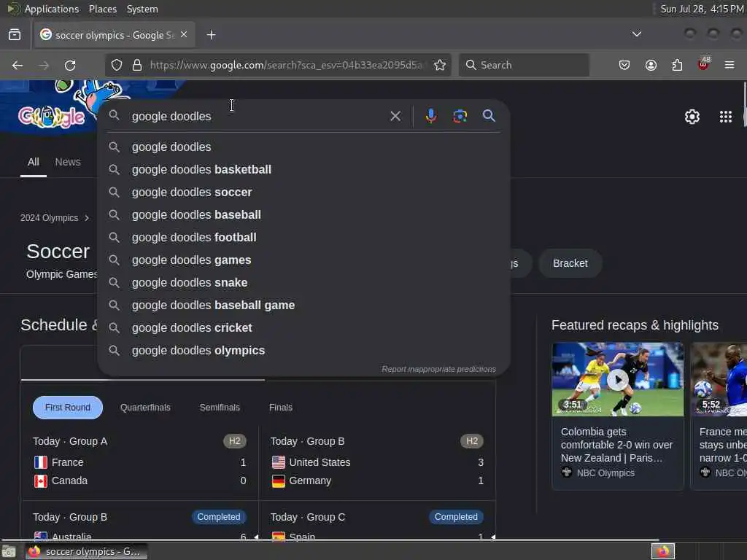This screenshot has height=560, width=747.
Task: List all tabs with the dropdown chevron
Action: [x=636, y=34]
